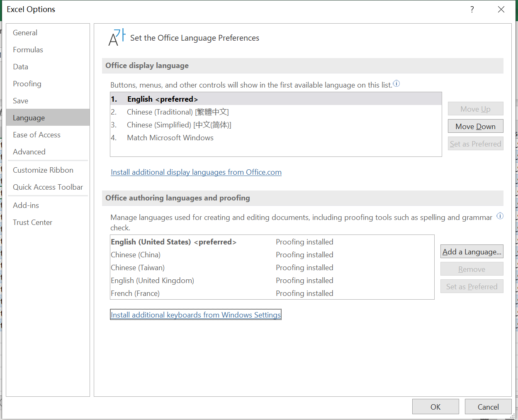Select Chinese (Traditional) display language

[x=276, y=112]
